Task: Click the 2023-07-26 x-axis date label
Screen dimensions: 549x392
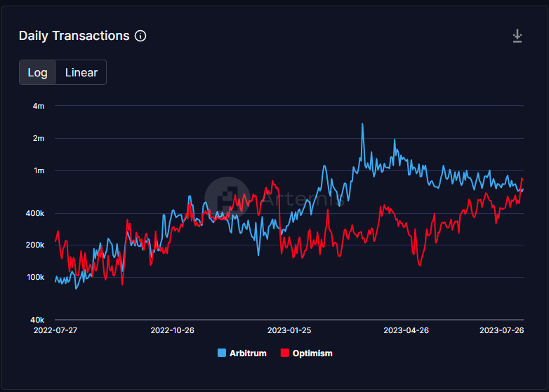Action: tap(501, 330)
